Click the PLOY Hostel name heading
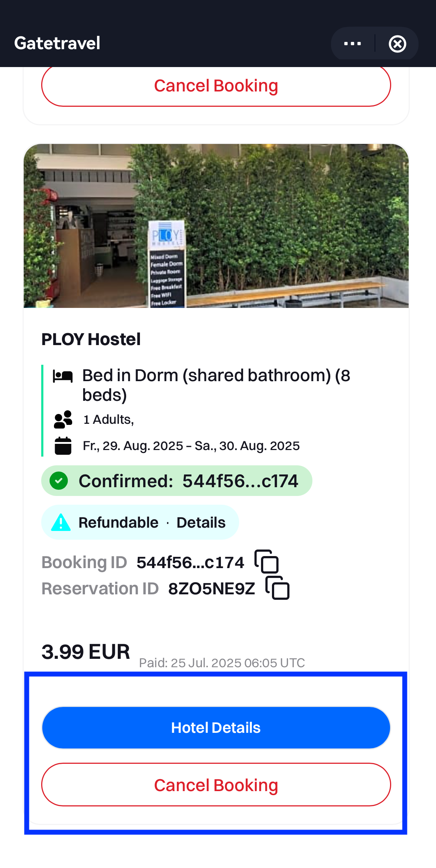 91,339
